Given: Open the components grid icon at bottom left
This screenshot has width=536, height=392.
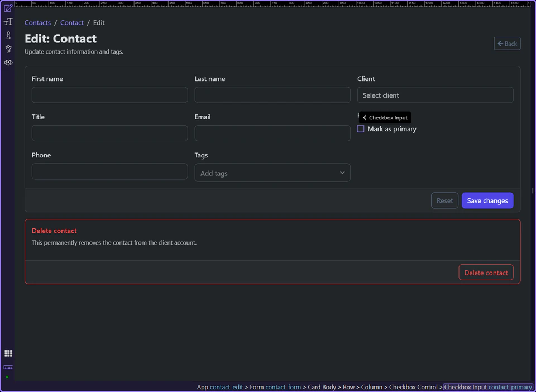Looking at the screenshot, I should [x=8, y=353].
